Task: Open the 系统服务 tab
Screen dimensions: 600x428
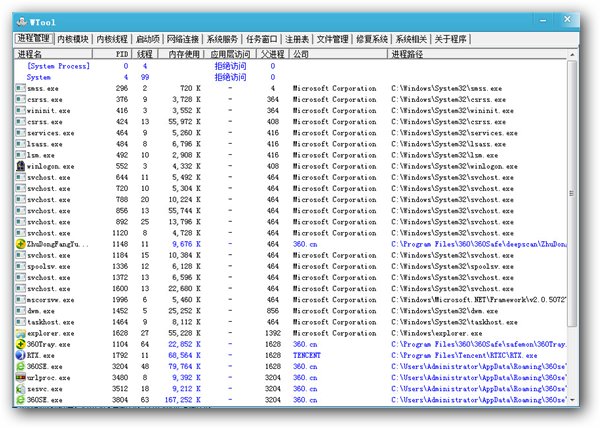Action: click(222, 39)
